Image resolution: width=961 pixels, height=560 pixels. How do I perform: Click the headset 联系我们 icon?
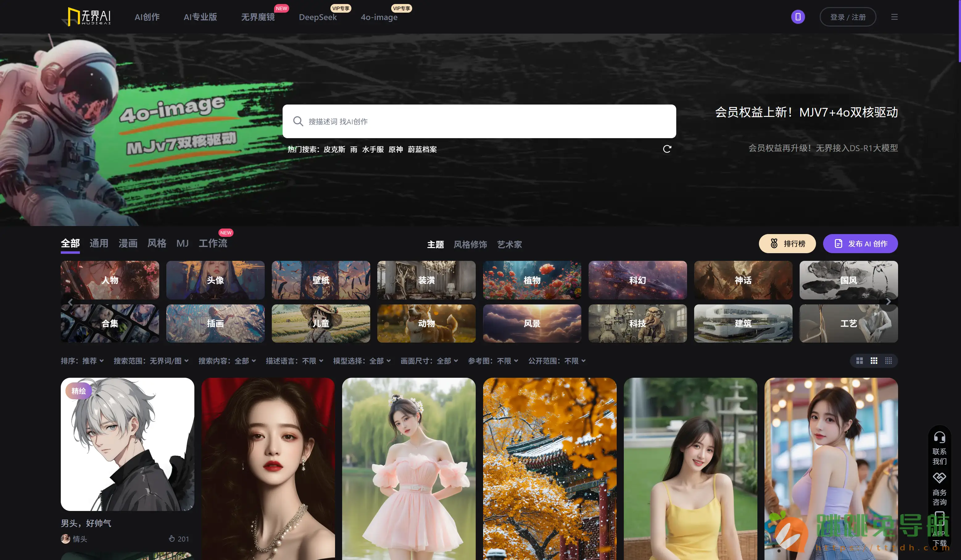[x=939, y=437]
